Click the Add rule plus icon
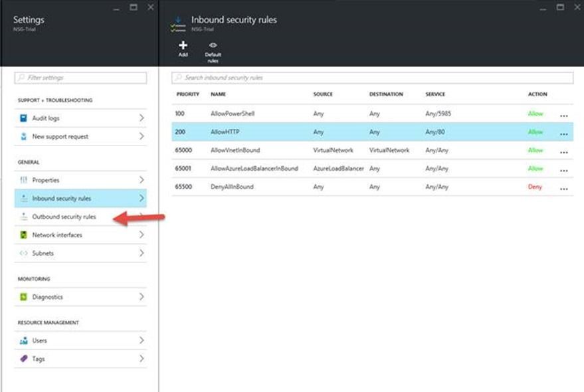The width and height of the screenshot is (584, 392). [183, 45]
